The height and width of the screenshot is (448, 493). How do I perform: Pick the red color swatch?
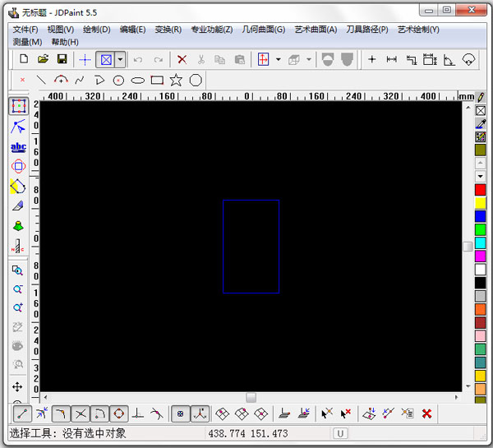480,190
